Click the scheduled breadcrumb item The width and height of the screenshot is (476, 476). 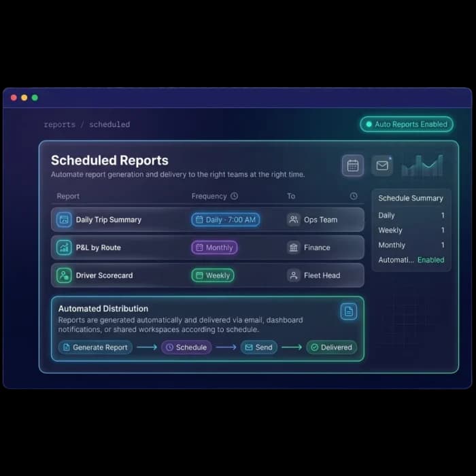click(109, 124)
